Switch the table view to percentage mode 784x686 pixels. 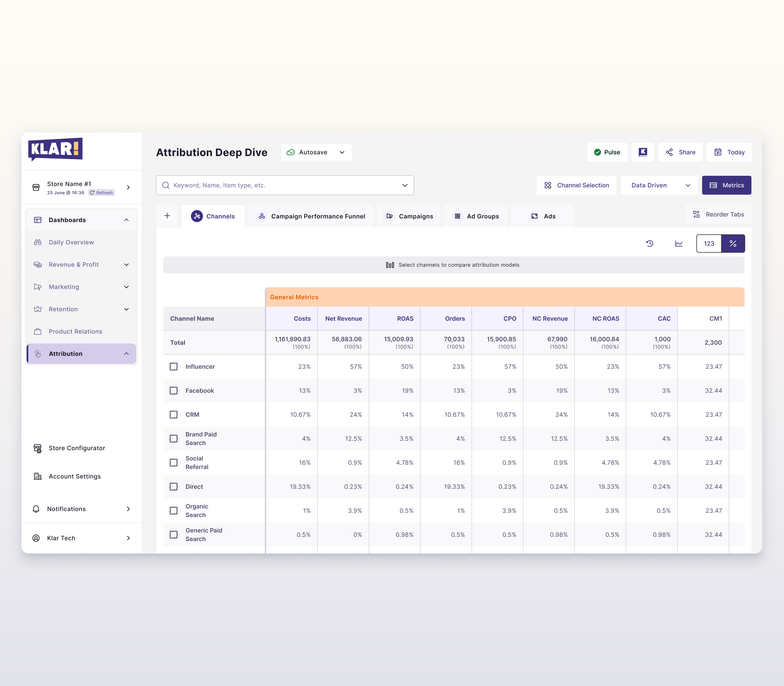point(733,244)
